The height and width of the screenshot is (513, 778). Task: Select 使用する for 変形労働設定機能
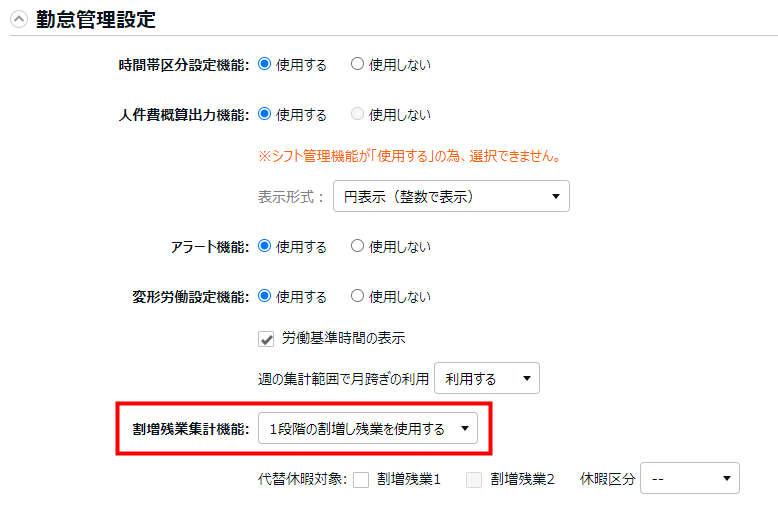click(265, 296)
